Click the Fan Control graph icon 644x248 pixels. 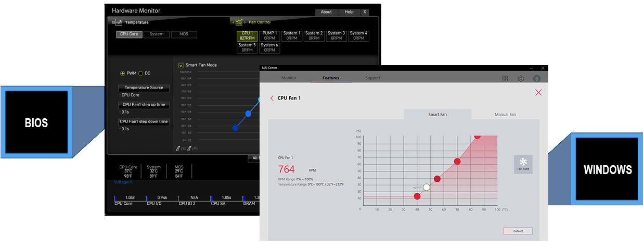pos(239,22)
